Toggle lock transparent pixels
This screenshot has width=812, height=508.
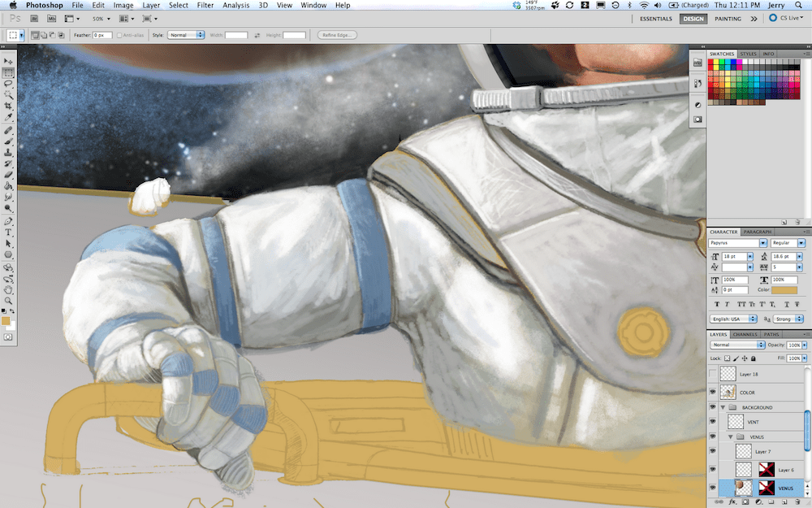click(727, 358)
